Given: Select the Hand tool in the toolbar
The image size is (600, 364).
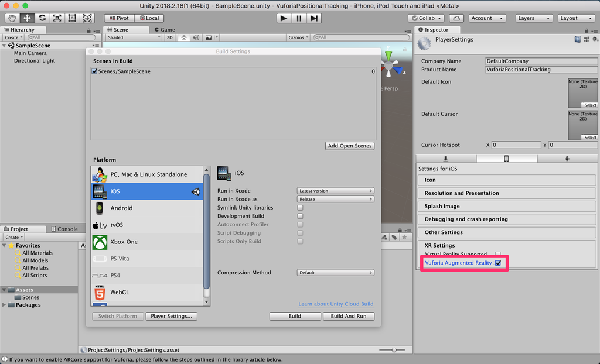Looking at the screenshot, I should 12,18.
